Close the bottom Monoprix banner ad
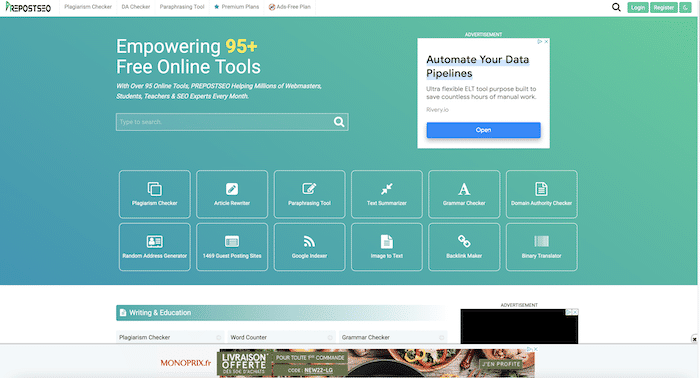 click(x=694, y=339)
